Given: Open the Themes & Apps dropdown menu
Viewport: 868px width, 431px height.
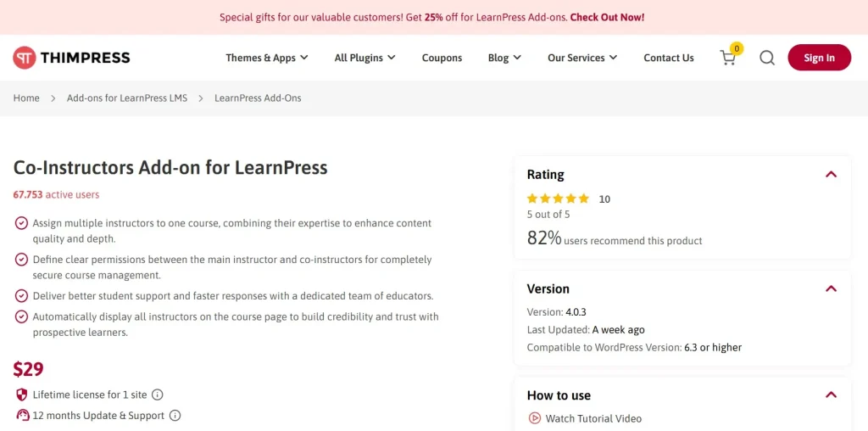Looking at the screenshot, I should click(x=267, y=58).
